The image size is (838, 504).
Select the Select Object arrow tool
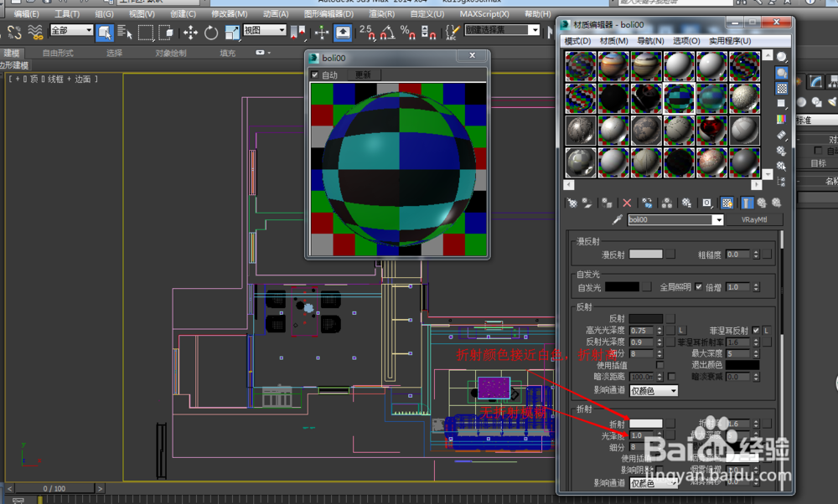point(105,33)
